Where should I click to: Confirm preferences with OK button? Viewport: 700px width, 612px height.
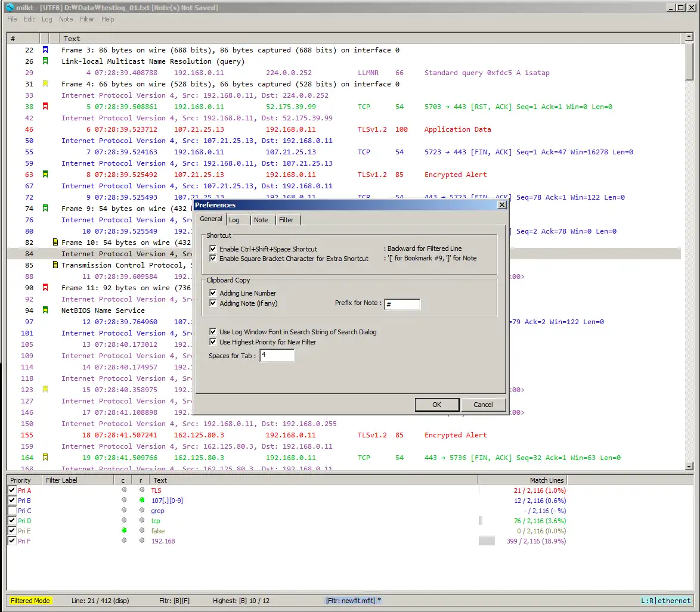pyautogui.click(x=436, y=405)
